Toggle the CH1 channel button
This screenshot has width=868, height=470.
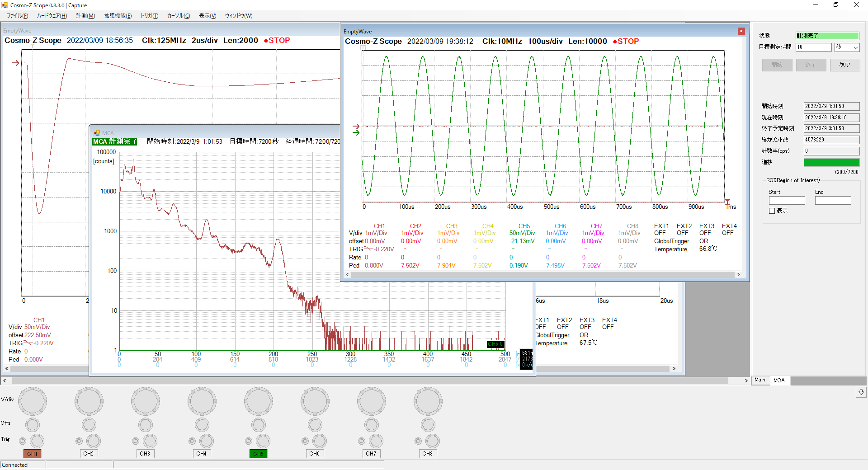click(32, 454)
